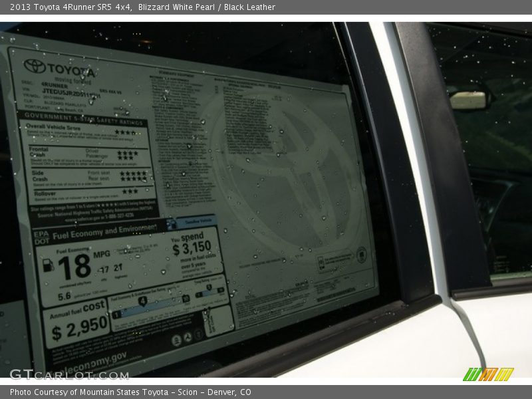The image size is (532, 399).
Task: Click the large "18" combined MPG figure
Action: (x=74, y=267)
